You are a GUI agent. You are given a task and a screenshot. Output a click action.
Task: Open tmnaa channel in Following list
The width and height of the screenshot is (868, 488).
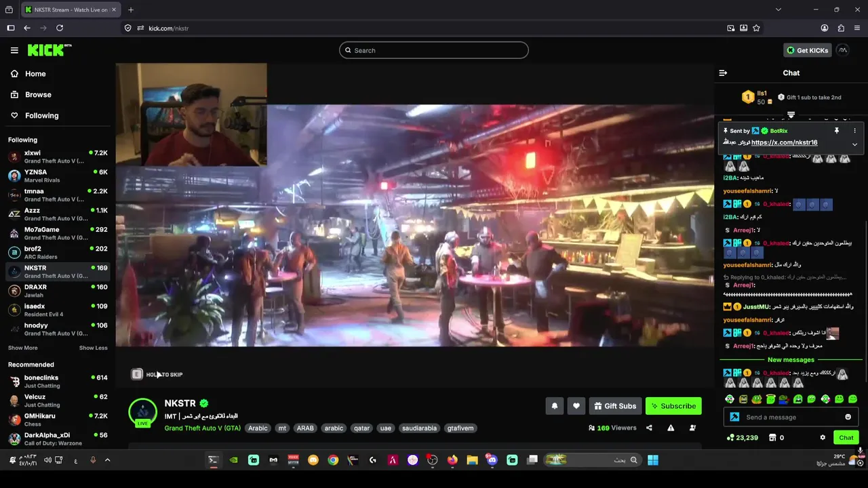(x=58, y=195)
